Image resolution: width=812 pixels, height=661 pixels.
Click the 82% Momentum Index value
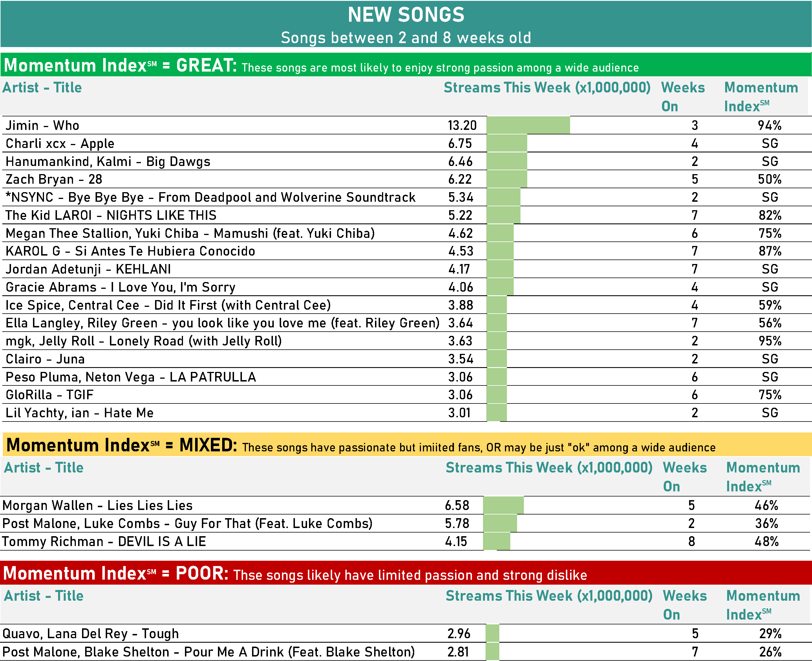(770, 215)
